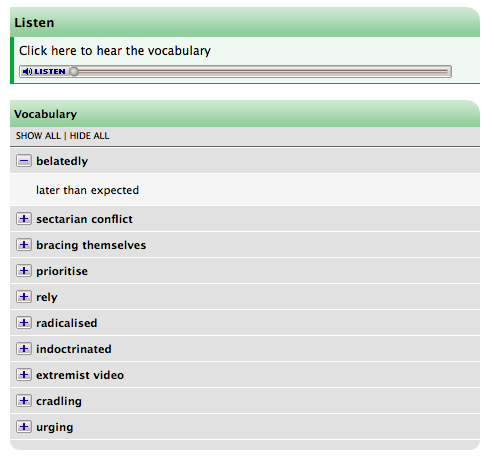Expand bracing themselves with its plus icon
The image size is (494, 458).
[24, 245]
